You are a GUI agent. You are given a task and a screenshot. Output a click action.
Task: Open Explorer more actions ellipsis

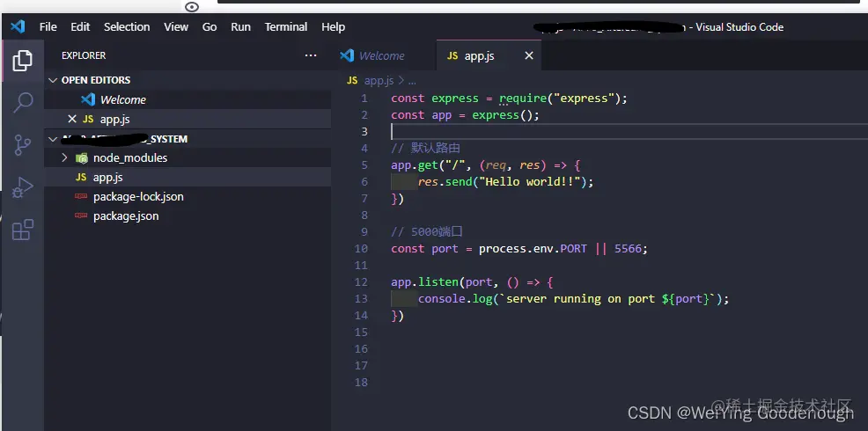click(x=311, y=55)
